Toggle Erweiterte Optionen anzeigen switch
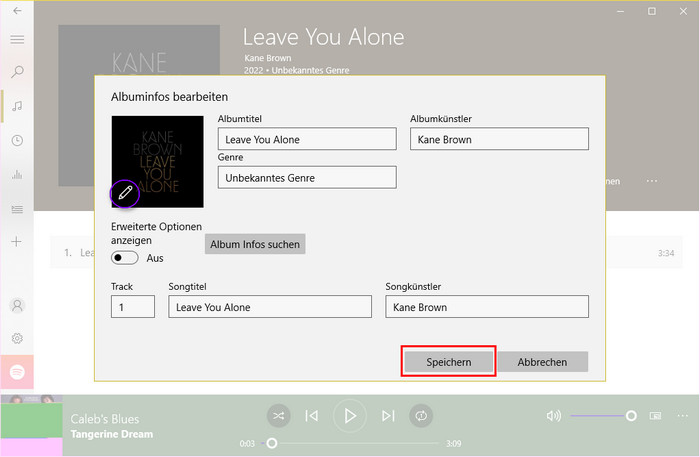Screen dimensions: 700x457 coord(125,258)
